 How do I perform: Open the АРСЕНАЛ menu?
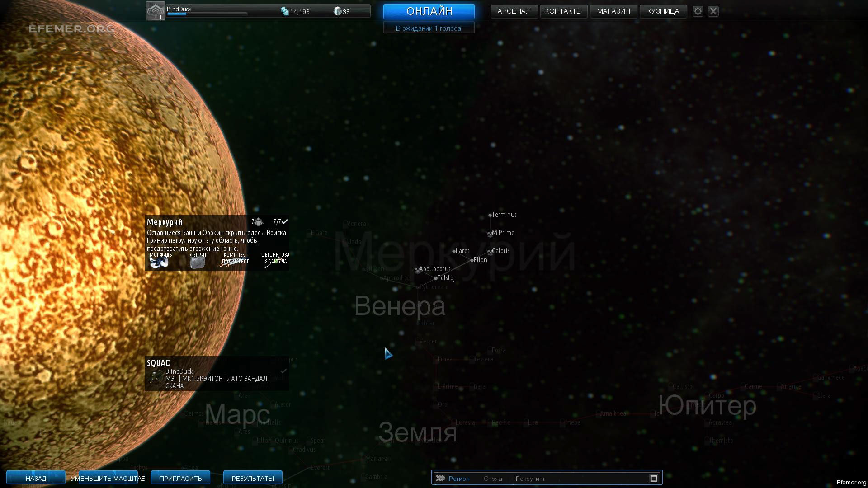[x=514, y=11]
